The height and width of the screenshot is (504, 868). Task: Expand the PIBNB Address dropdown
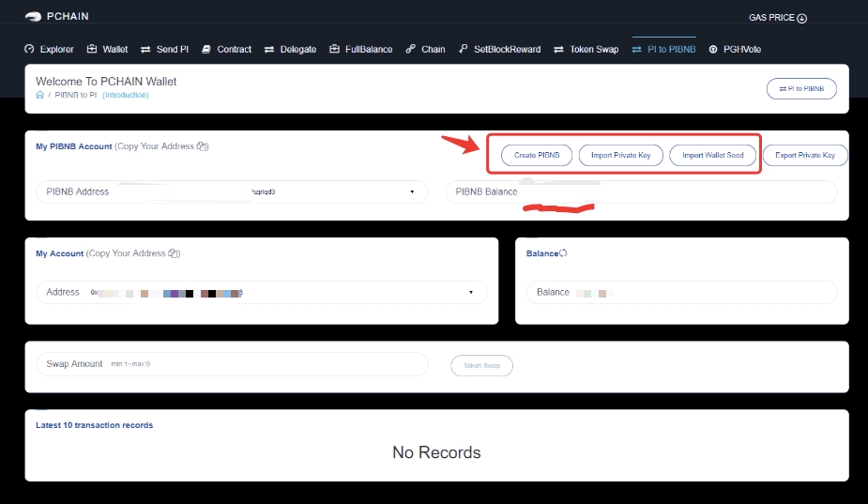pos(412,191)
